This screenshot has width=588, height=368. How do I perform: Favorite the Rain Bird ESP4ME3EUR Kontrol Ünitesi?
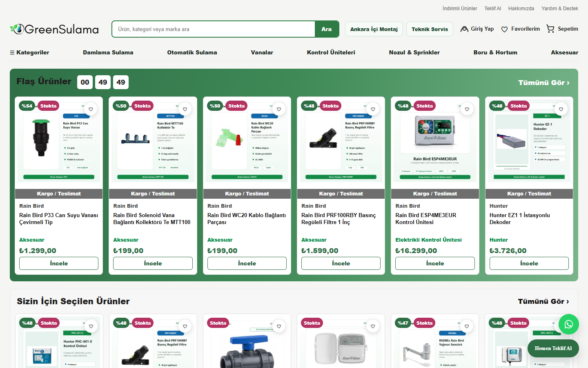click(x=467, y=109)
